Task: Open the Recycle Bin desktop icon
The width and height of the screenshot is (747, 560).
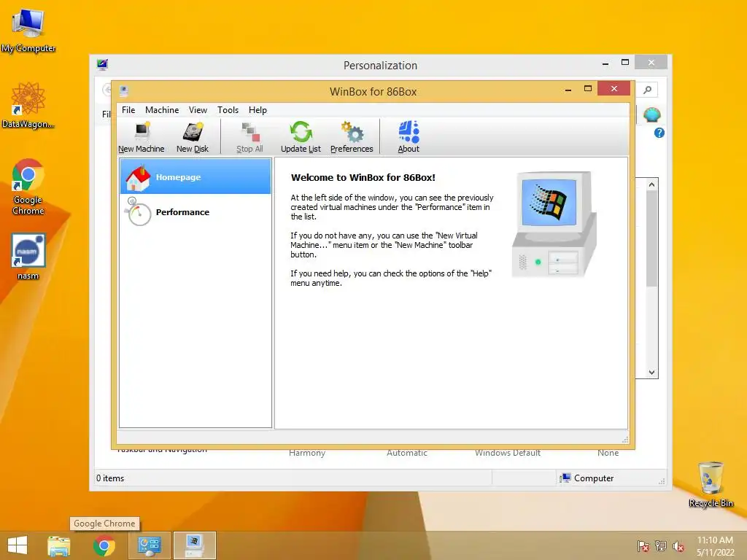Action: 711,484
